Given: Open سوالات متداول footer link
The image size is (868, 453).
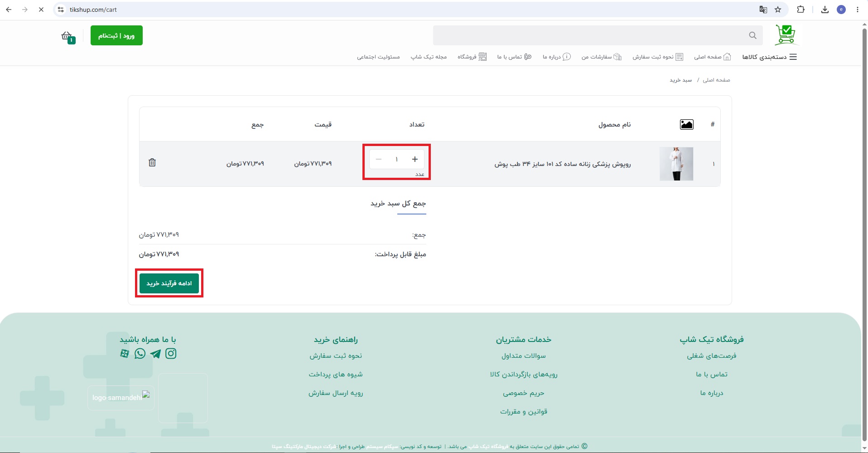Looking at the screenshot, I should 524,356.
